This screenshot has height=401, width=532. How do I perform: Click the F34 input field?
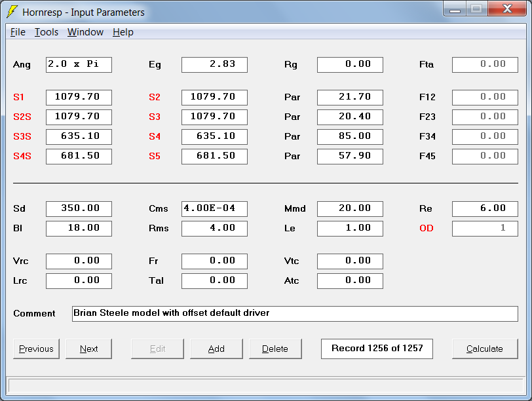point(485,137)
